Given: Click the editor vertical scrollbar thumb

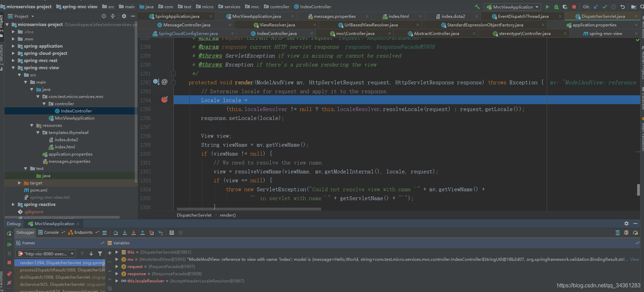Looking at the screenshot, I should 638,190.
